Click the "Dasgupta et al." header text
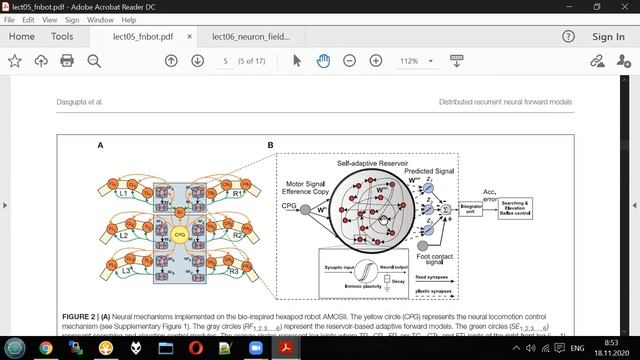The width and height of the screenshot is (640, 360). pyautogui.click(x=80, y=102)
